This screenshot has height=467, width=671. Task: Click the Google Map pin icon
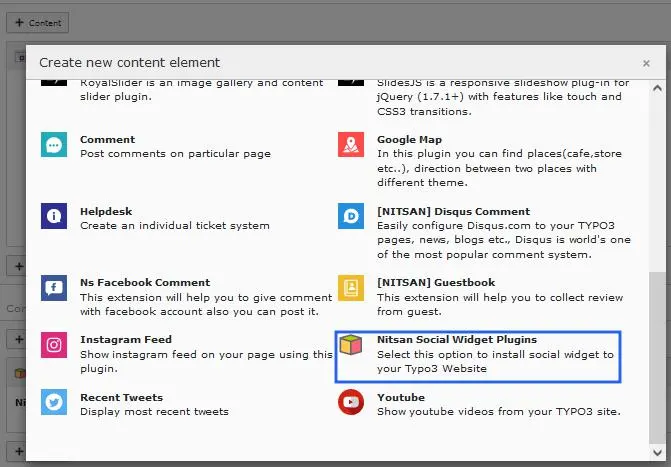[x=351, y=145]
